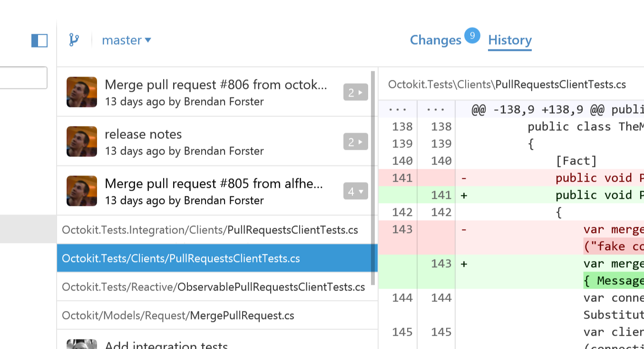Switch to the History tab
Viewport: 644px width, 349px height.
pyautogui.click(x=510, y=40)
